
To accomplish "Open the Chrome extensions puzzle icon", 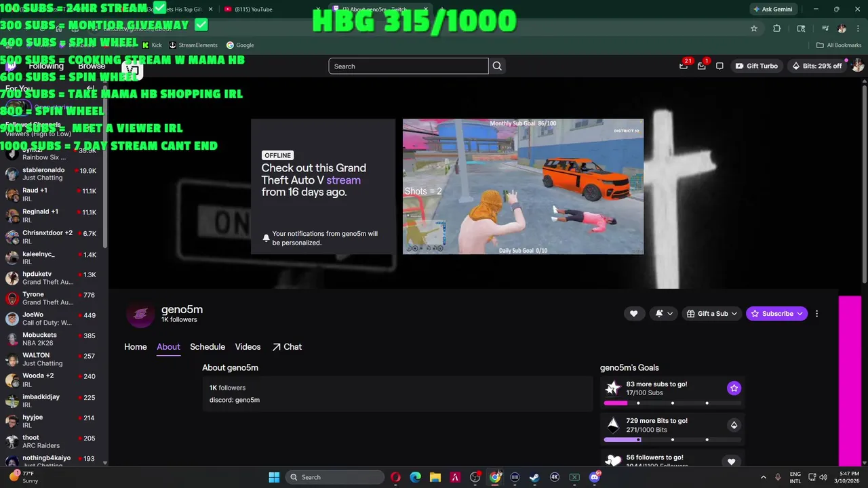I will point(777,28).
